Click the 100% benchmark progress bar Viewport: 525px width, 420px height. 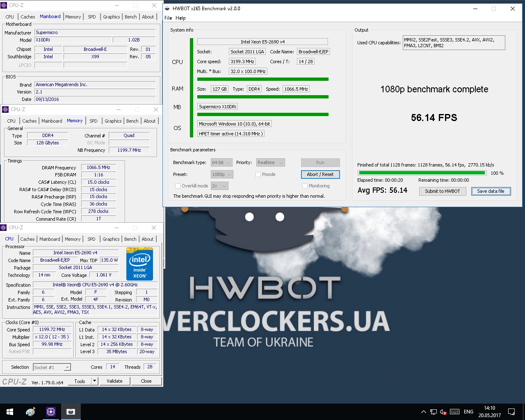click(x=422, y=173)
